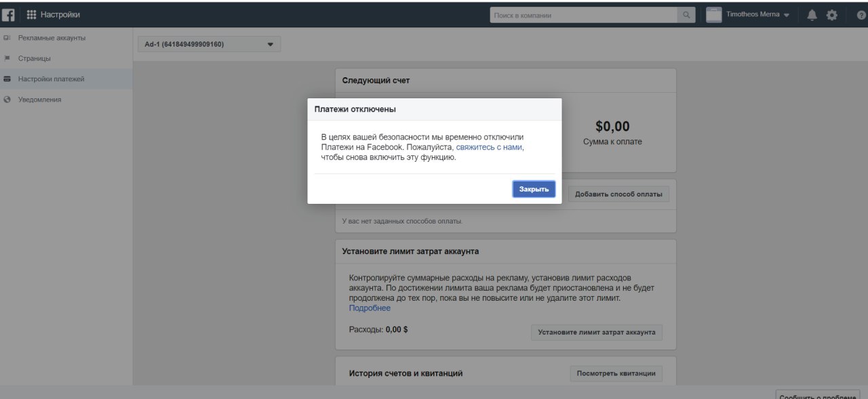Click the $0,00 amount due text

point(612,126)
